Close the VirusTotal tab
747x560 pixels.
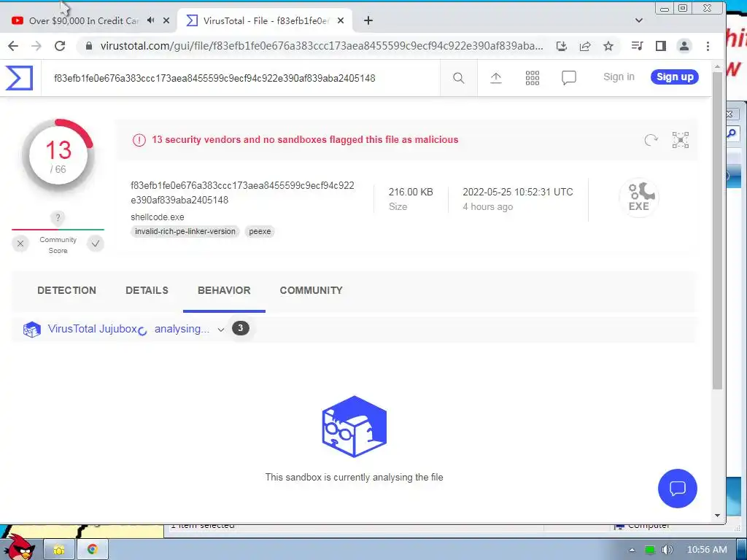click(341, 20)
